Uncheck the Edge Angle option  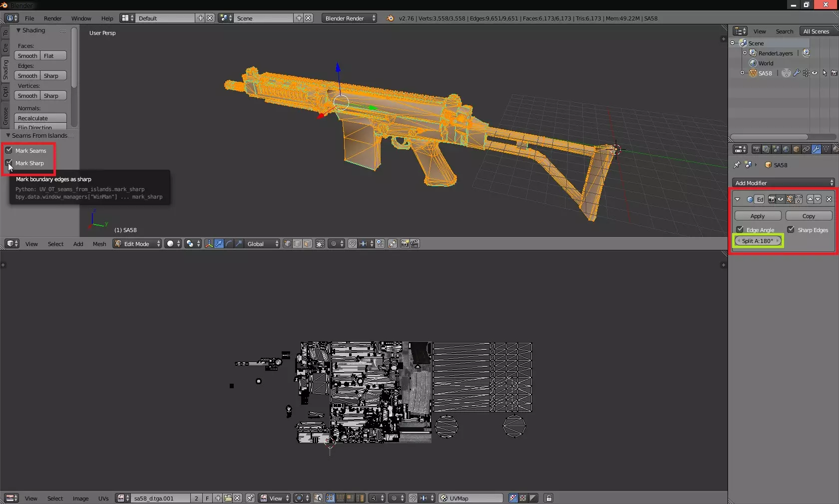(740, 230)
